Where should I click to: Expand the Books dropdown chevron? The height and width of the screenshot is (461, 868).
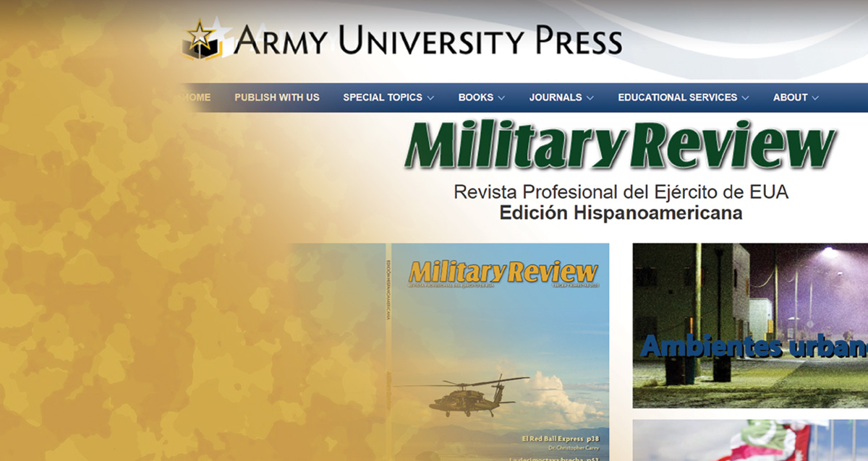click(x=501, y=98)
